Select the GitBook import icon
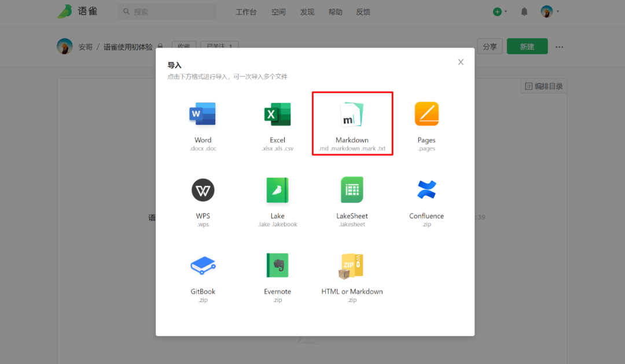The image size is (625, 364). tap(203, 265)
